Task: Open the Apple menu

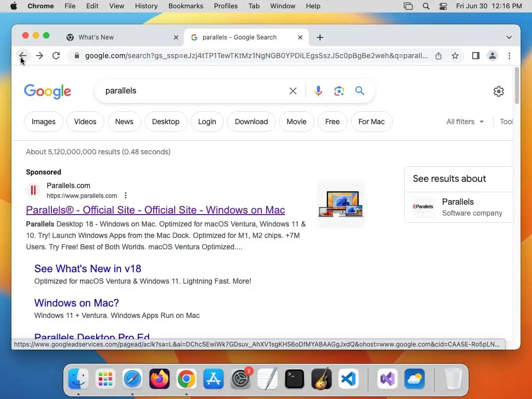Action: pos(14,6)
